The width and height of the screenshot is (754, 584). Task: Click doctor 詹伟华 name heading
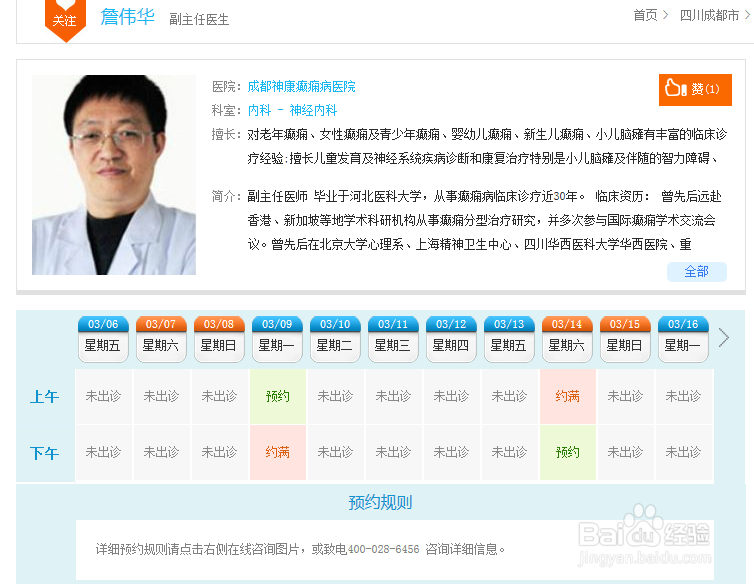coord(127,17)
